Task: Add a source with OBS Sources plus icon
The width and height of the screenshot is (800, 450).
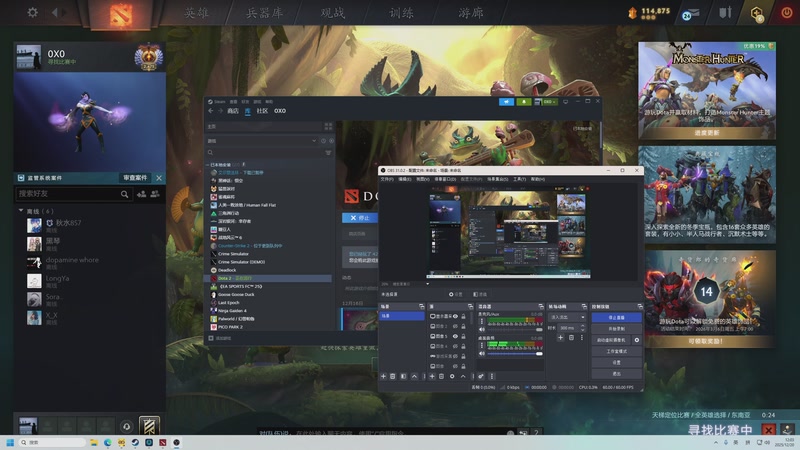Action: point(432,376)
